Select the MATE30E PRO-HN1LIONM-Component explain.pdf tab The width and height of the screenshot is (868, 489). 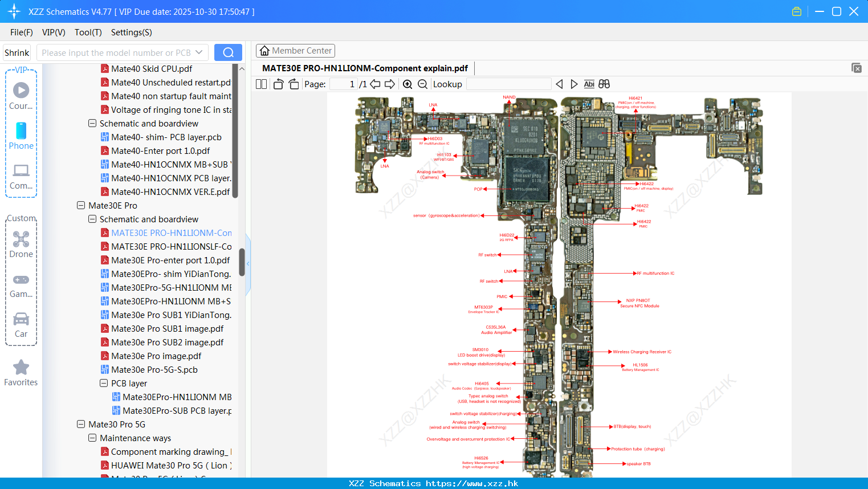point(365,68)
